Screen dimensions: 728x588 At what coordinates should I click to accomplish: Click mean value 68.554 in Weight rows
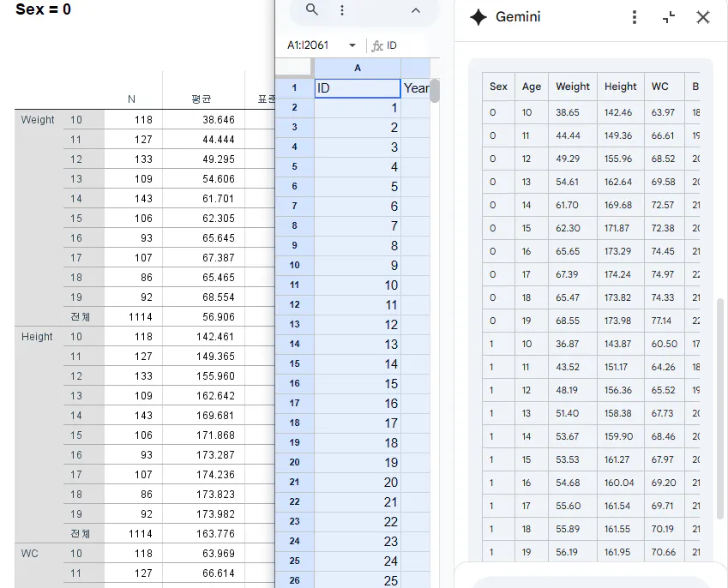pyautogui.click(x=218, y=297)
